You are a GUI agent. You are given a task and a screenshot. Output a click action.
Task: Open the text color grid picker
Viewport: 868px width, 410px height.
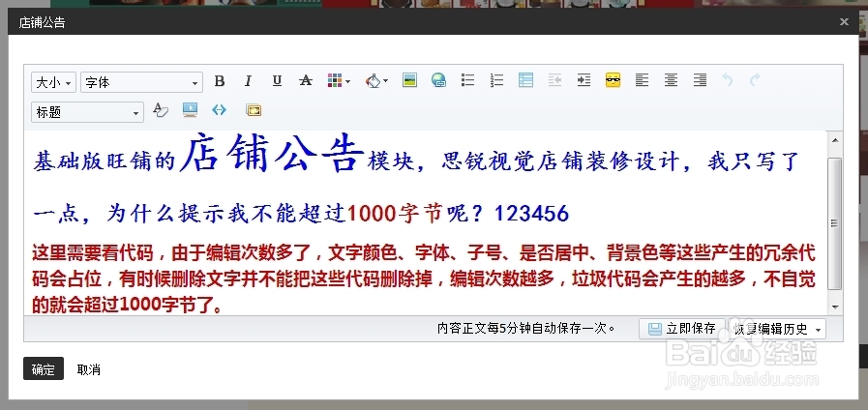point(339,81)
